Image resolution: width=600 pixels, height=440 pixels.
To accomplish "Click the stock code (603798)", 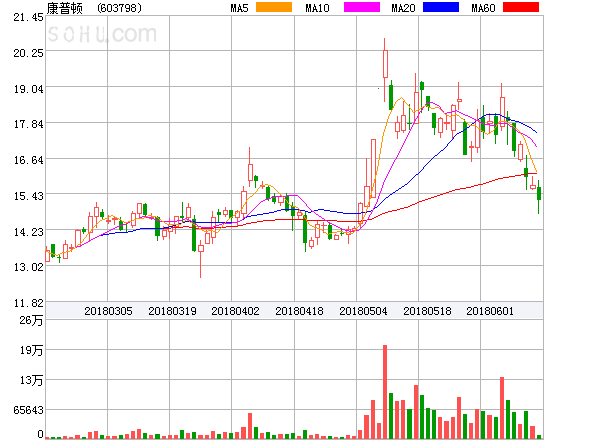I will pos(119,8).
